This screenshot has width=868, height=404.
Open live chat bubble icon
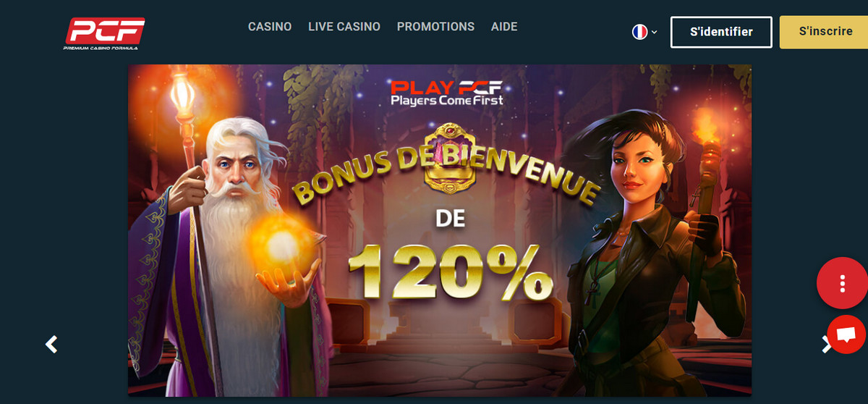[x=846, y=334]
